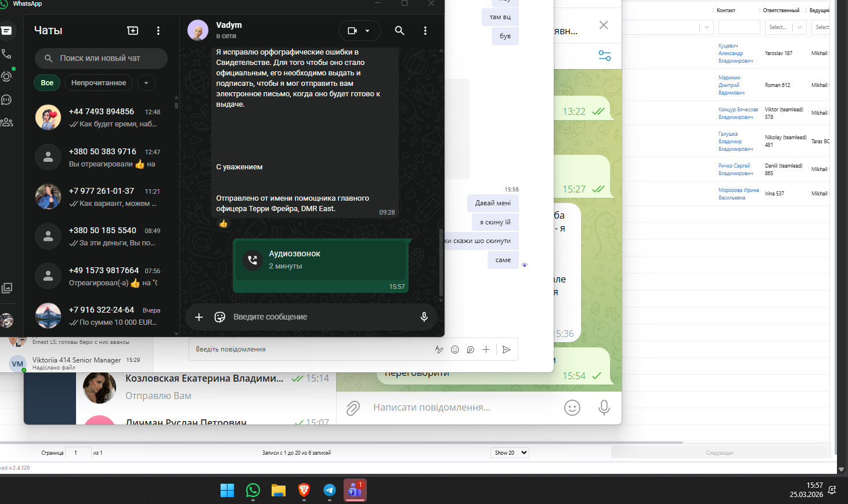
Task: Expand more chat filters dropdown in WhatsApp
Action: (146, 83)
